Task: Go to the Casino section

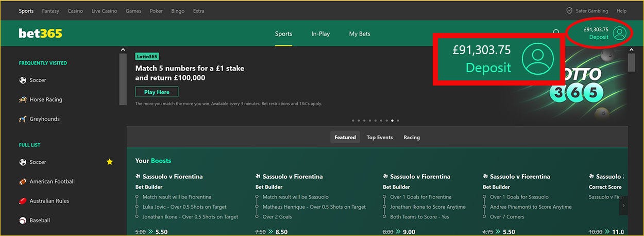Action: coord(75,11)
